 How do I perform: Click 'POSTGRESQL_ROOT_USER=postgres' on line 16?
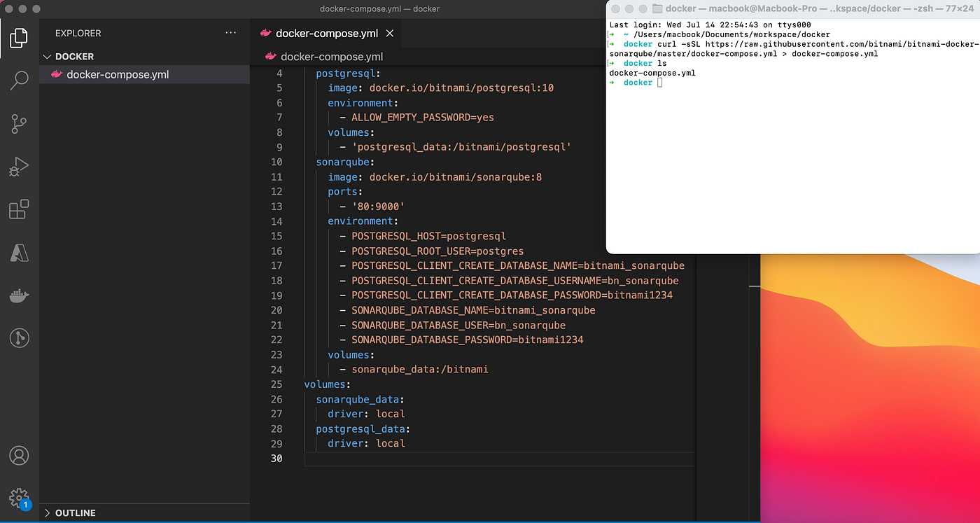coord(437,251)
